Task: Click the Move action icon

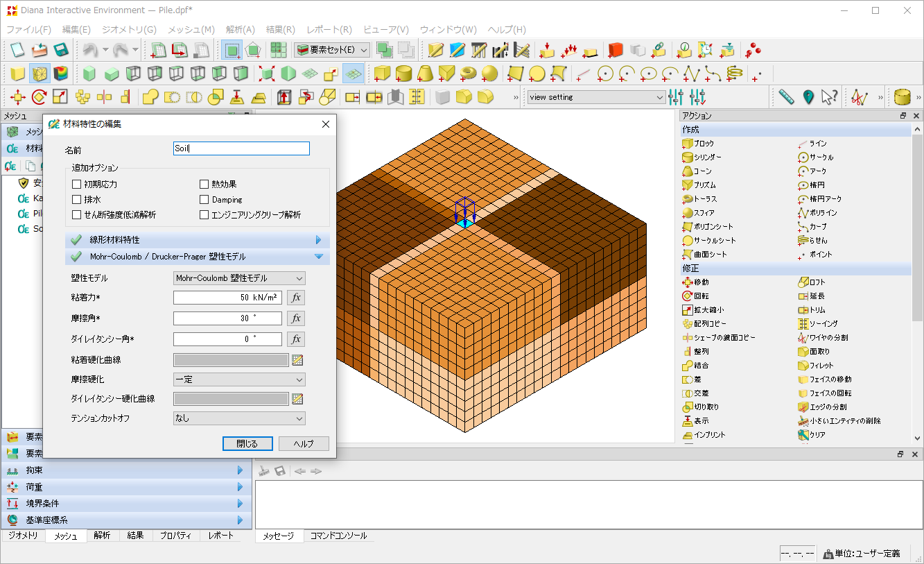Action: click(688, 282)
